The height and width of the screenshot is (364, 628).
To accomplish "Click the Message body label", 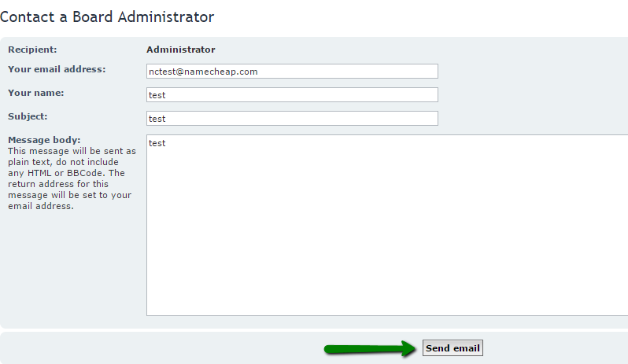I will click(44, 140).
